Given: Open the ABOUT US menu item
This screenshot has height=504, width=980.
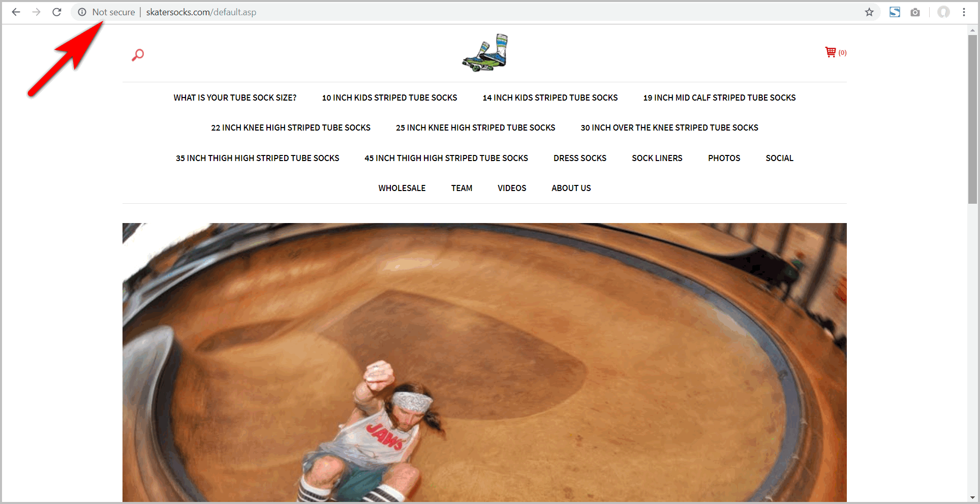Looking at the screenshot, I should tap(571, 188).
